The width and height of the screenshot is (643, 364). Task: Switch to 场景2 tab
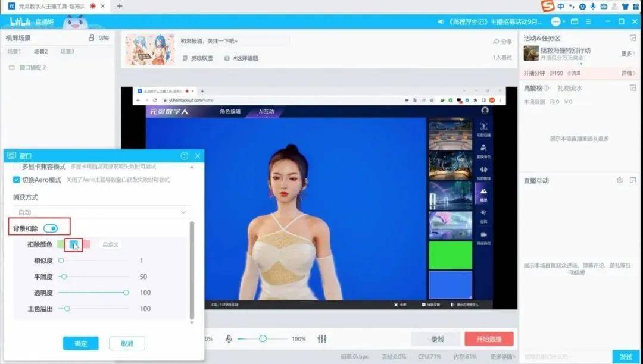coord(40,52)
